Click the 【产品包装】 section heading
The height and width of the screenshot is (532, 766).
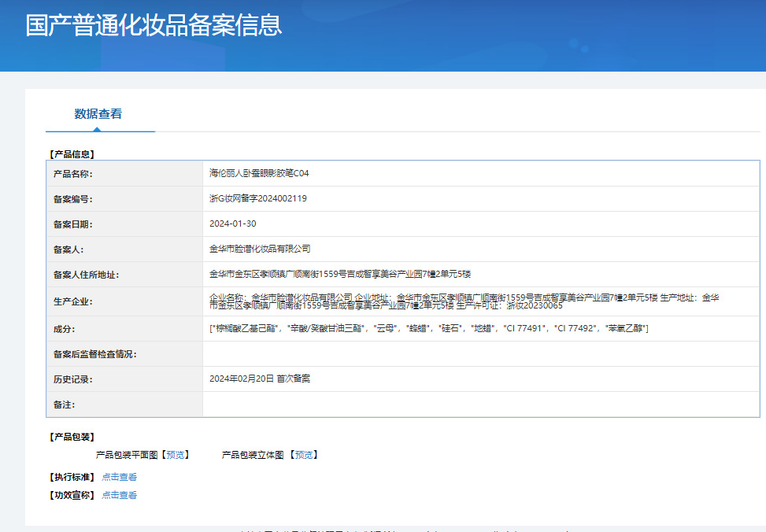coord(72,437)
